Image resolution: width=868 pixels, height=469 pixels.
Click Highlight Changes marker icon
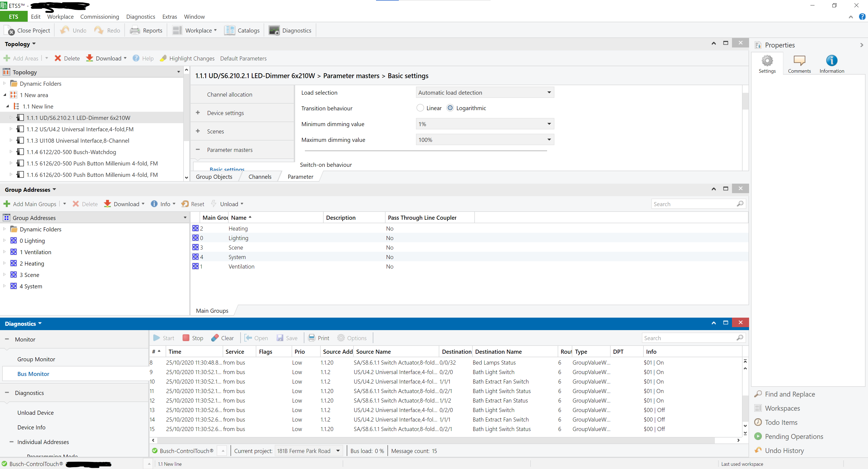coord(163,58)
